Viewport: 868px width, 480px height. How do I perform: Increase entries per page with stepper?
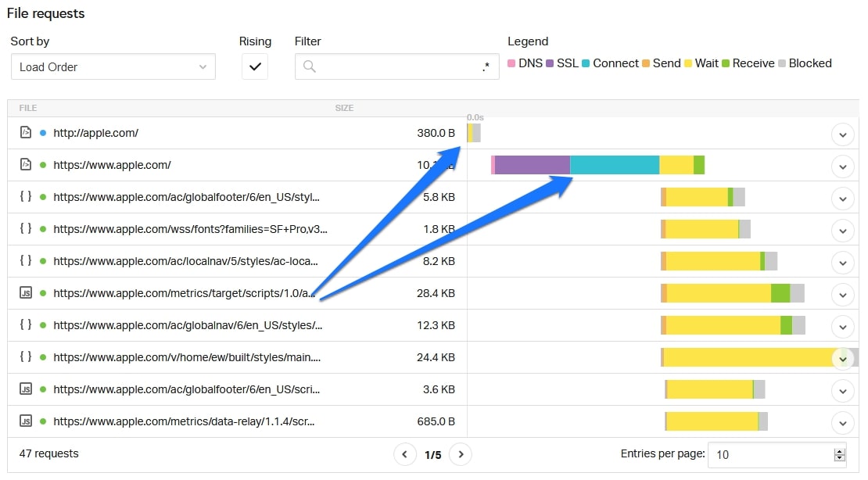coord(840,451)
